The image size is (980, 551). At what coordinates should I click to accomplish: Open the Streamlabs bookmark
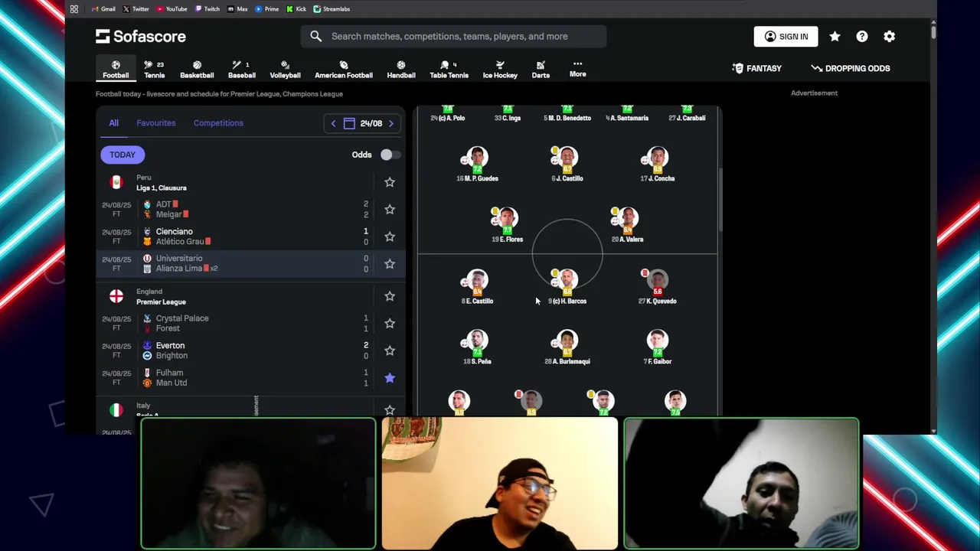point(332,9)
